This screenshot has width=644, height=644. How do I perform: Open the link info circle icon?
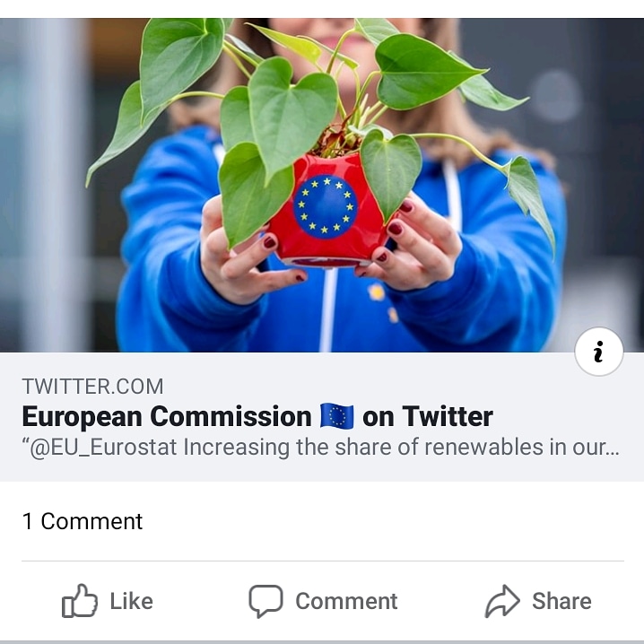[x=598, y=352]
